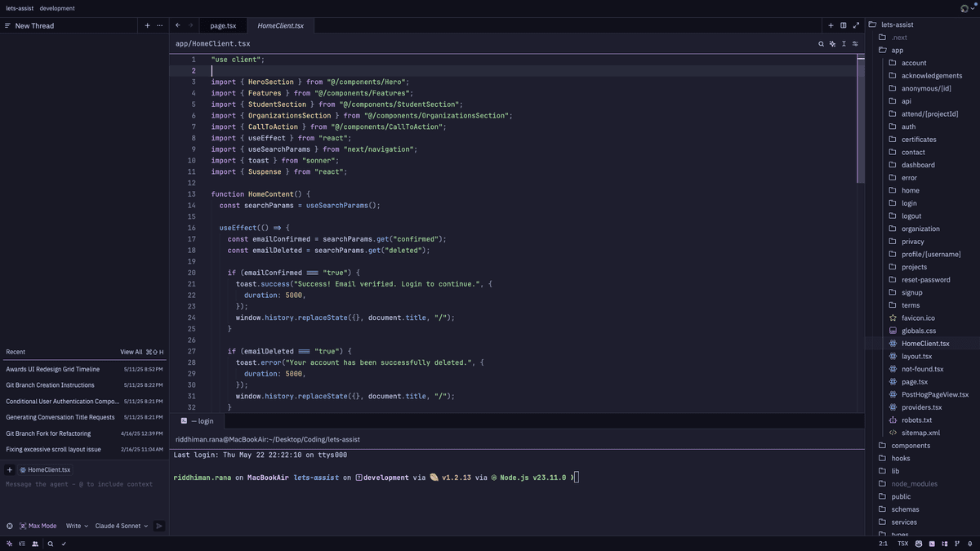
Task: Open the collaboration panel people icon
Action: tap(35, 544)
